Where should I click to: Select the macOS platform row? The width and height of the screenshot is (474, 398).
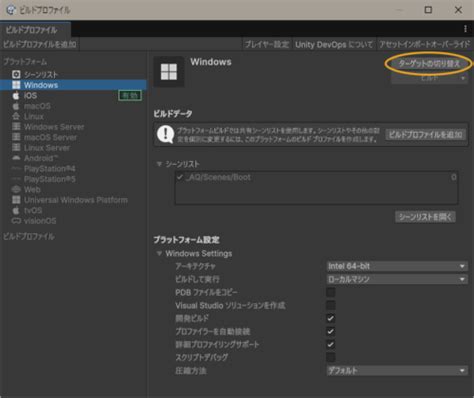tap(73, 106)
